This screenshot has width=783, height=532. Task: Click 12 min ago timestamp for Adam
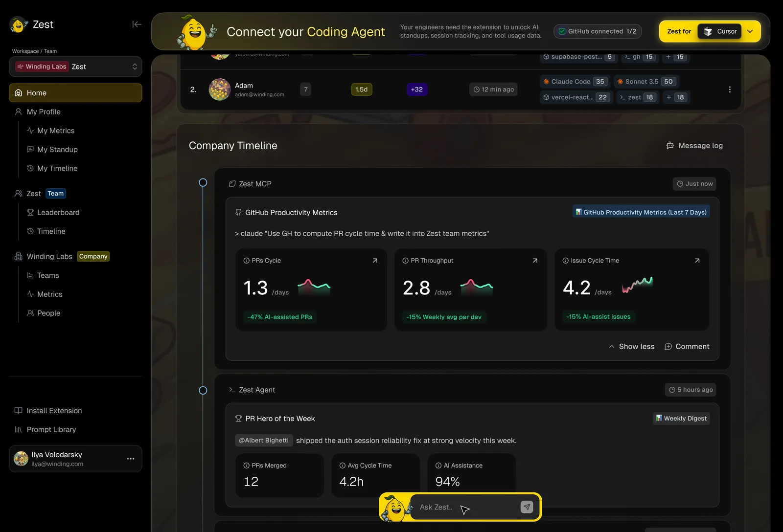493,89
